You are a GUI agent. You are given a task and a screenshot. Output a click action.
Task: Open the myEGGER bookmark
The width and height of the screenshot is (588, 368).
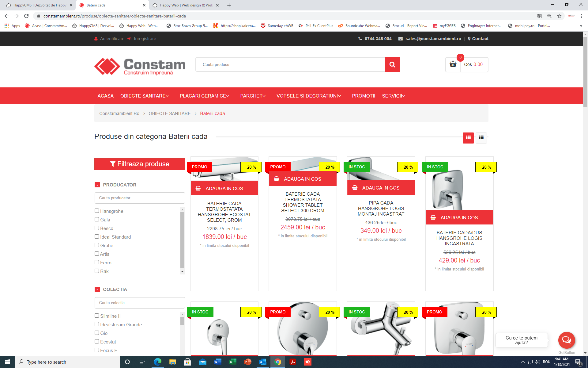pyautogui.click(x=444, y=26)
